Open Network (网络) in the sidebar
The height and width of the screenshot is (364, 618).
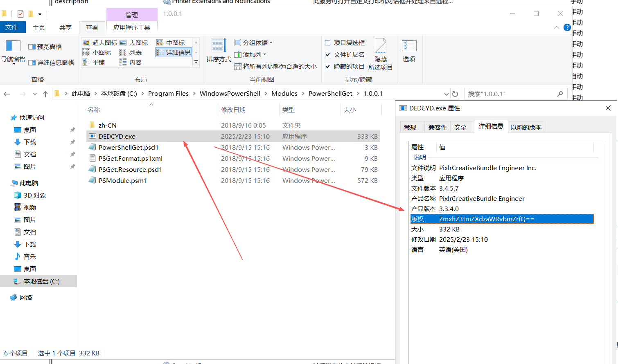(x=25, y=297)
